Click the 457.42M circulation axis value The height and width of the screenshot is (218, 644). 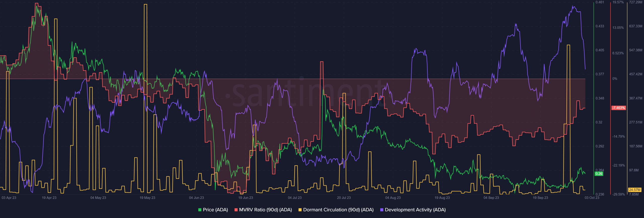tap(635, 74)
